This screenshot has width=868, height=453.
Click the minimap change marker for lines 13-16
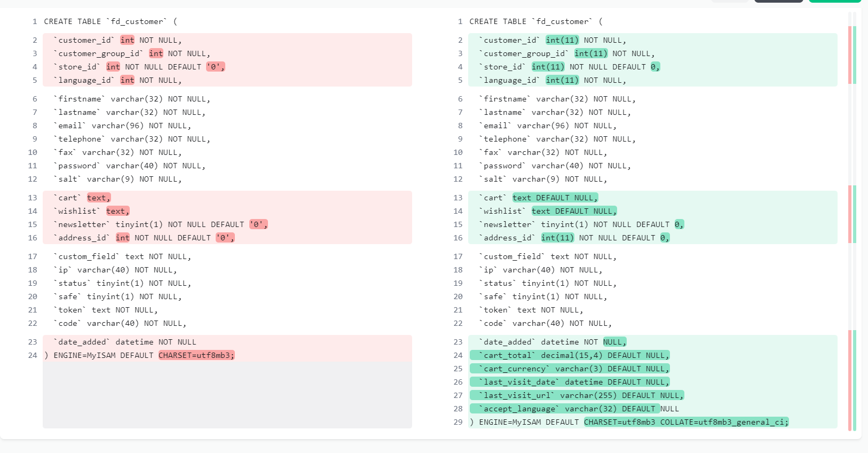[x=852, y=214]
